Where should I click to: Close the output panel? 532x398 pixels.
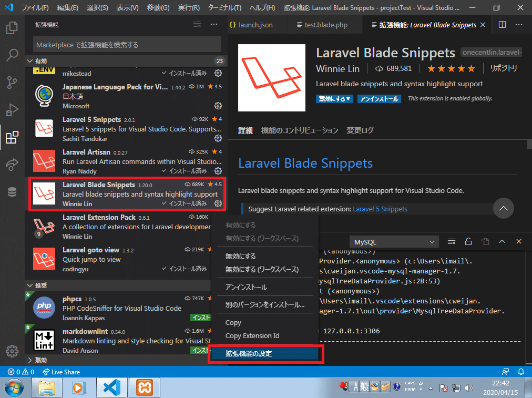point(519,241)
